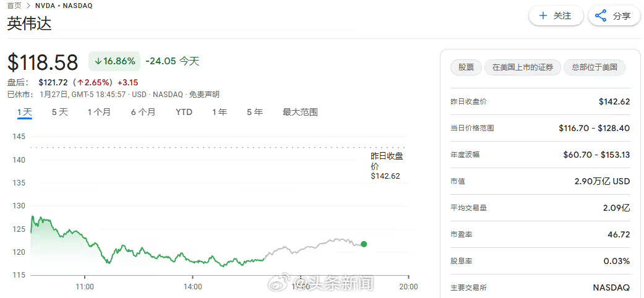Click the 股票 tag chip

466,67
